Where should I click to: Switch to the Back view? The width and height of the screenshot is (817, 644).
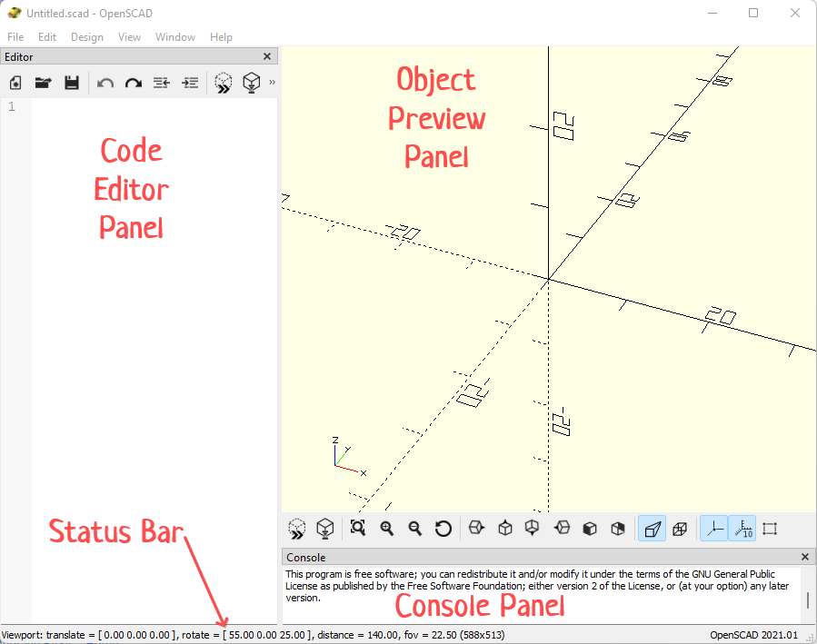tap(618, 529)
